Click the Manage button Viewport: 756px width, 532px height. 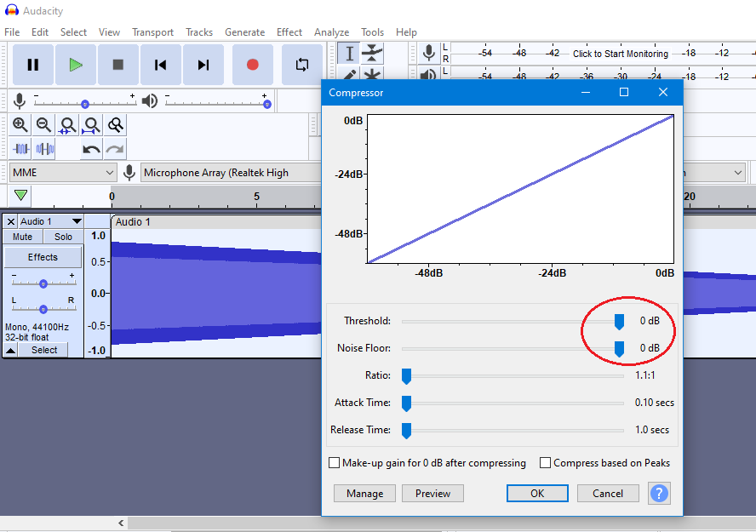[364, 493]
